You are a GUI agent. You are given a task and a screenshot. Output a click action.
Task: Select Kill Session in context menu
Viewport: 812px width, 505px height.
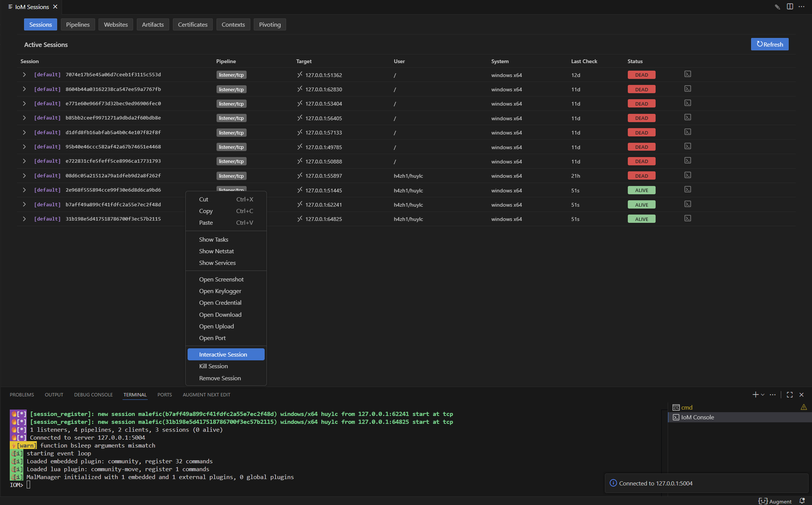(226, 366)
